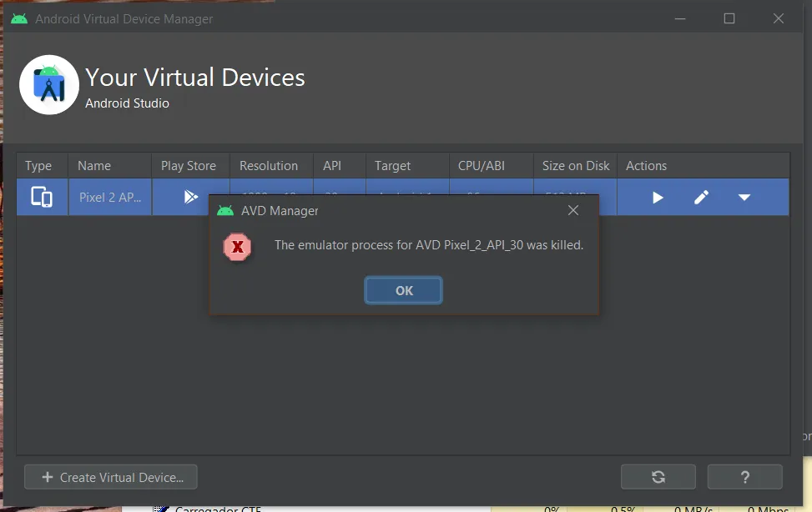Select the Pixel 2 AVD row by its name
The width and height of the screenshot is (812, 512).
point(109,197)
